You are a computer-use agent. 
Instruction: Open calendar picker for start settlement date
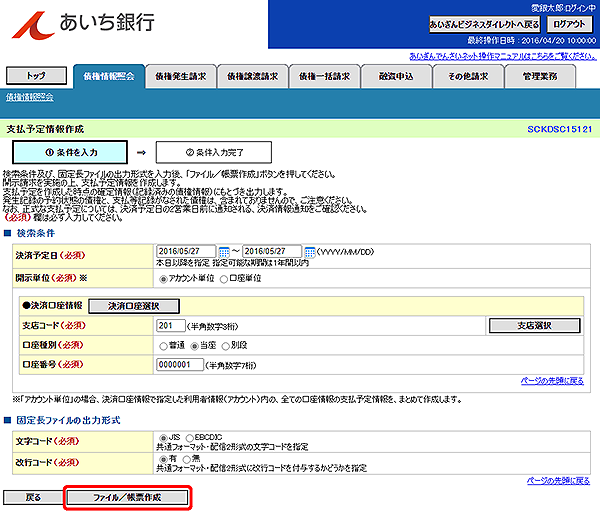coord(224,252)
